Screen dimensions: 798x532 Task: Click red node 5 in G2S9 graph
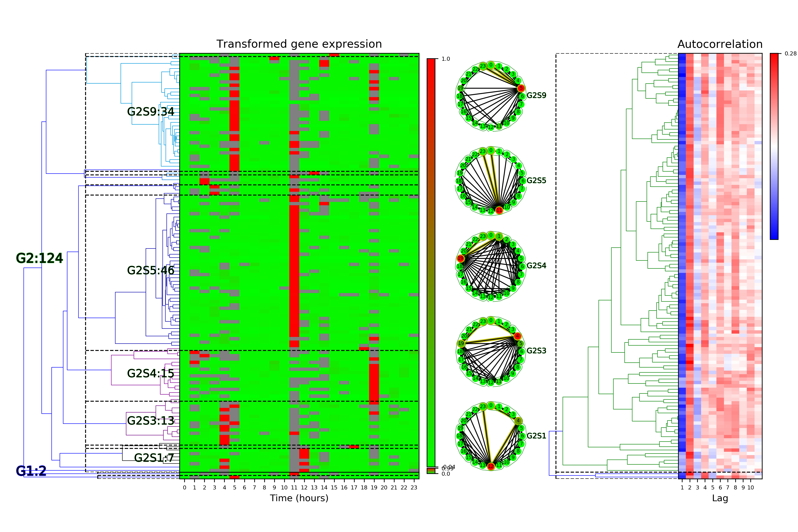point(521,88)
